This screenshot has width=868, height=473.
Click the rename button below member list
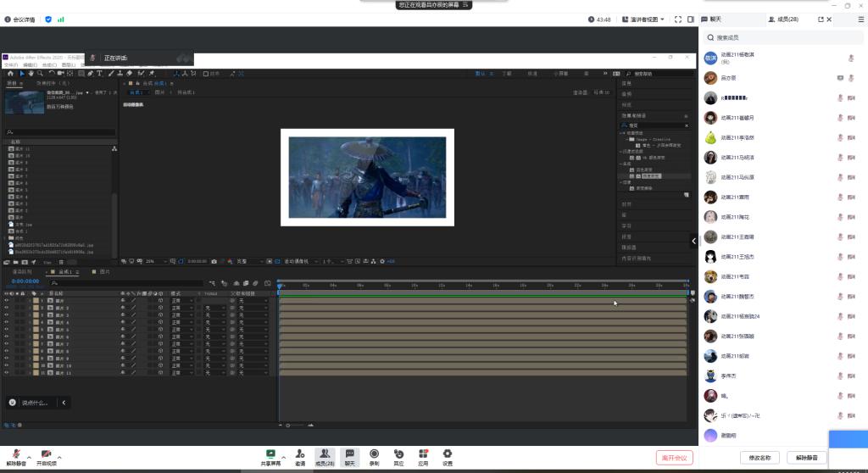click(759, 458)
